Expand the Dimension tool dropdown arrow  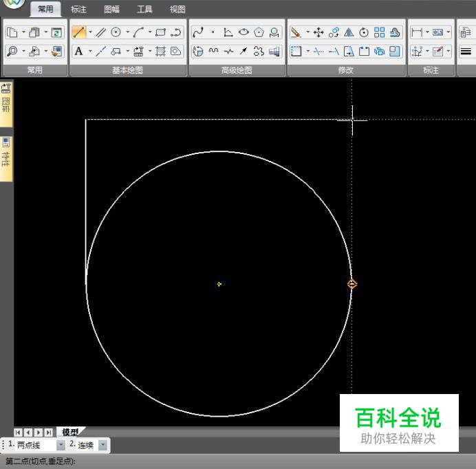click(x=427, y=32)
